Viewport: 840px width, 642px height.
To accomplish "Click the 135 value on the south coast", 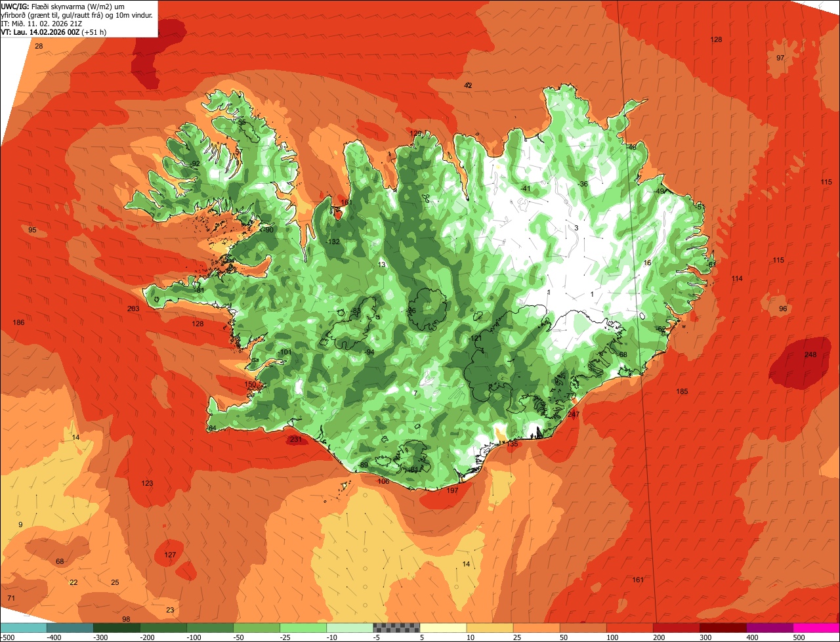I will (x=513, y=444).
